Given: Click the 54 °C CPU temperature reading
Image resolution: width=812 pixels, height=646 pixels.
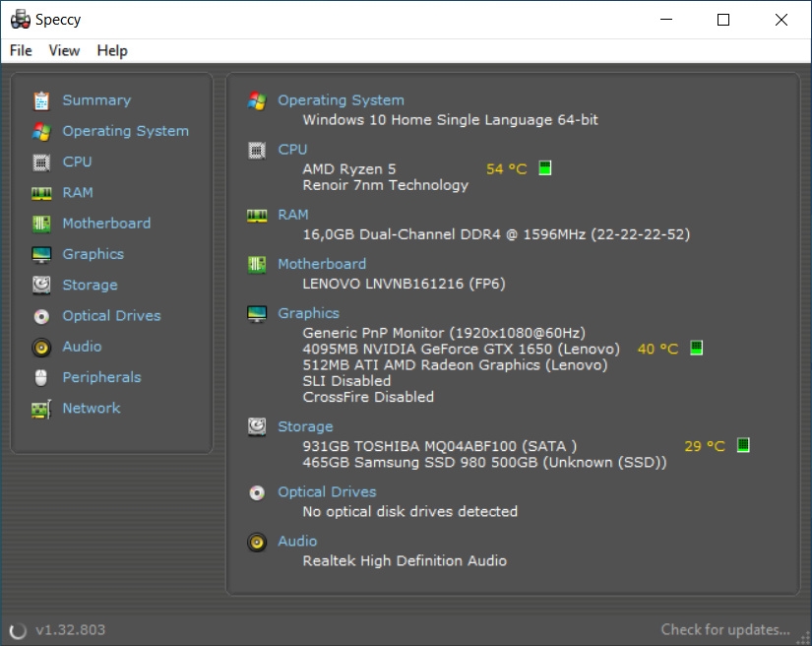Looking at the screenshot, I should point(507,169).
